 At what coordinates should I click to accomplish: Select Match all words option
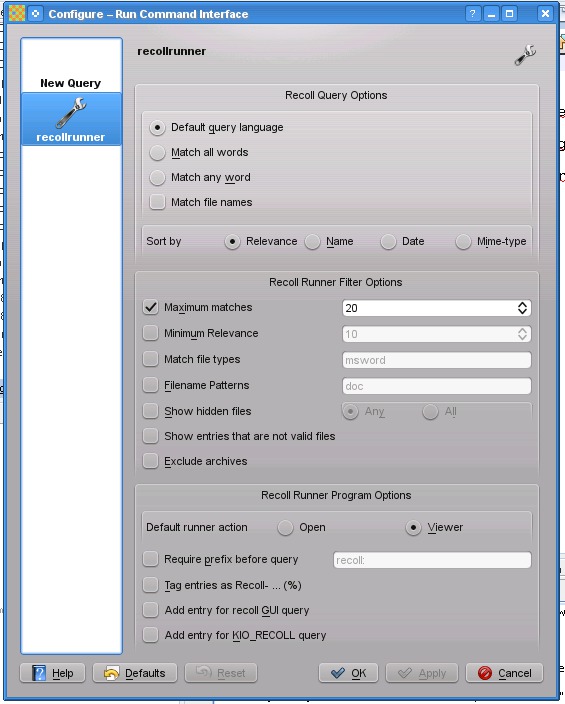pos(157,153)
